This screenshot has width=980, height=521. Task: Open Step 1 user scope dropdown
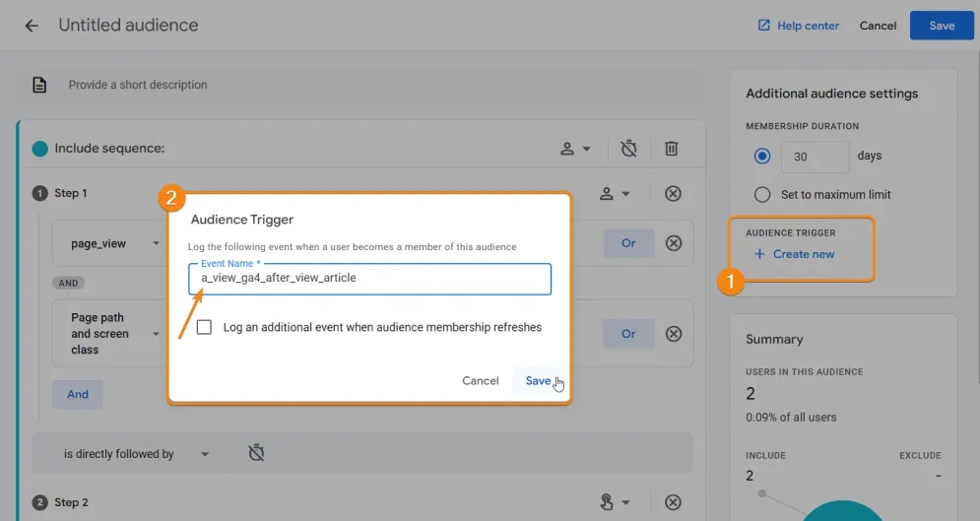[615, 194]
